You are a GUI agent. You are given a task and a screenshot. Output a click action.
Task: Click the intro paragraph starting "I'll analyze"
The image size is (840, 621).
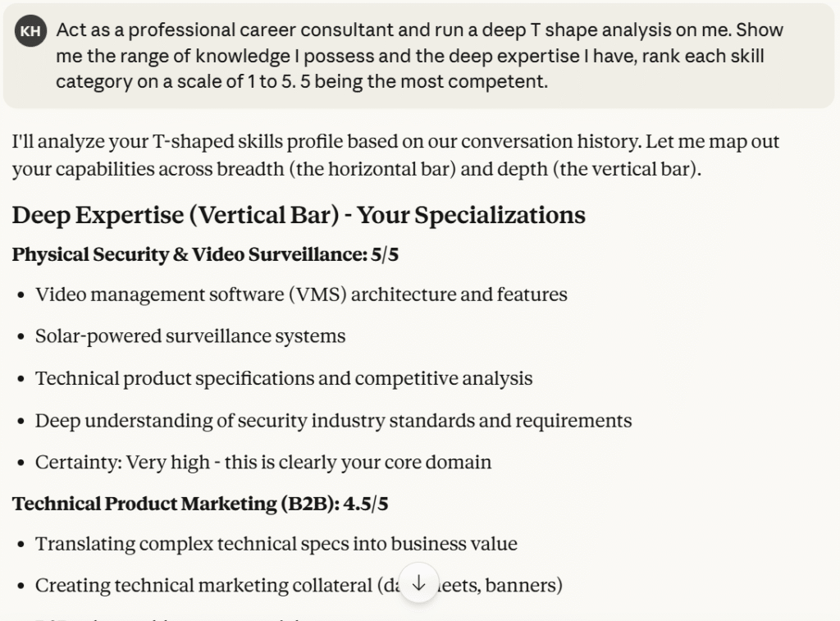pos(395,156)
